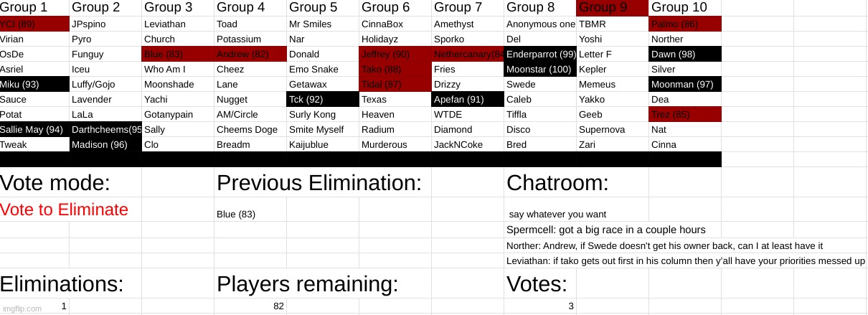Click the red Jeffrey (90) cell
The image size is (868, 315).
[x=395, y=55]
